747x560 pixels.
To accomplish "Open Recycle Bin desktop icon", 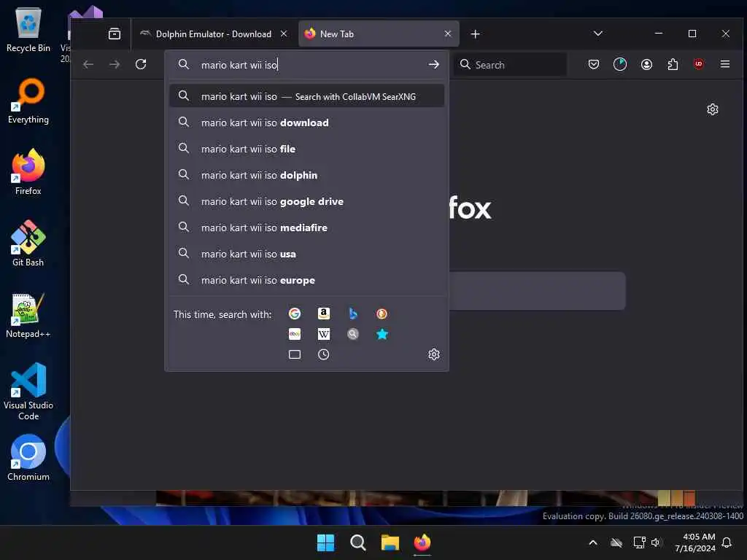I will pos(28,30).
